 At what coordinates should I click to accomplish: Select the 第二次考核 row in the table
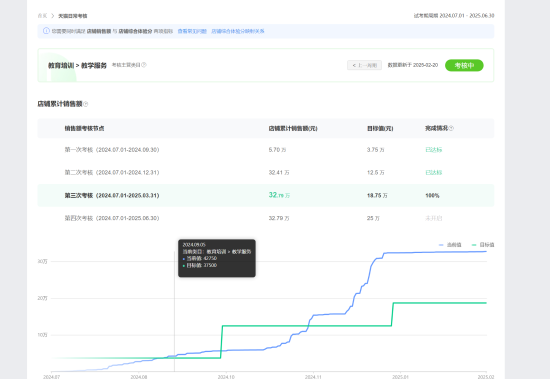266,173
